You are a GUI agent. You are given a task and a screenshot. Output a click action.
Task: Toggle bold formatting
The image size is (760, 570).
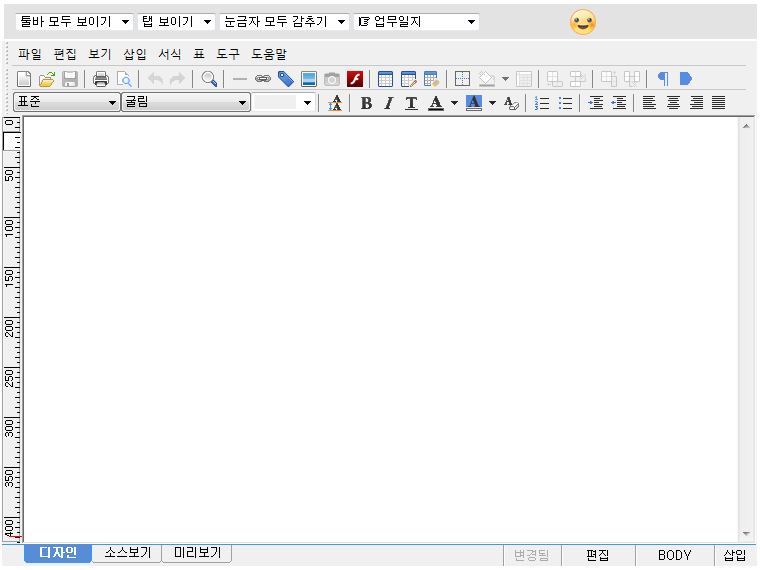coord(366,103)
